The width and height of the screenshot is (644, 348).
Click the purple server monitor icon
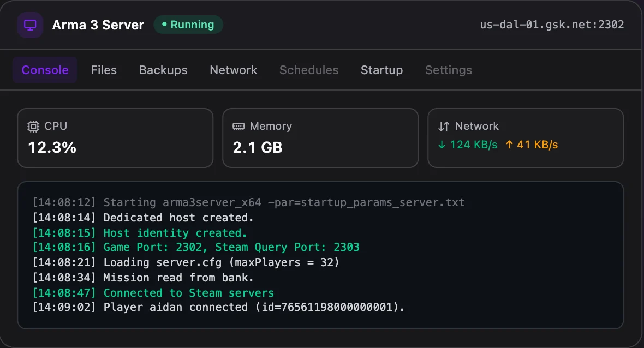(30, 25)
